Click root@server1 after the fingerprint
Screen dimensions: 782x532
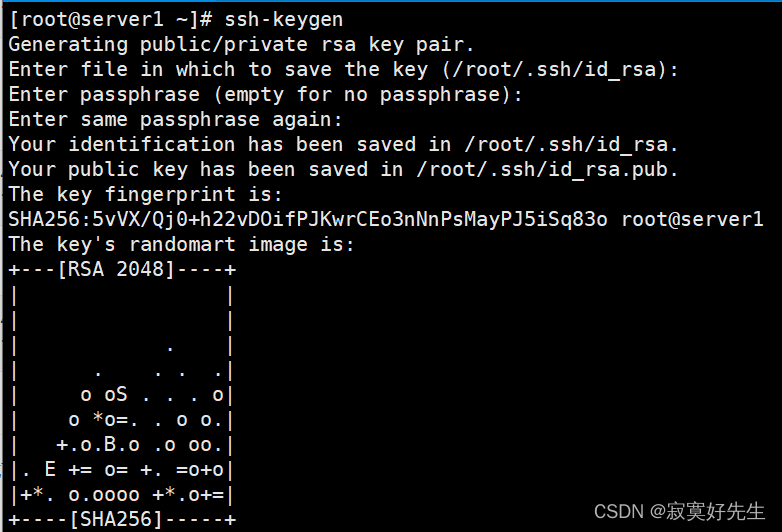click(692, 219)
